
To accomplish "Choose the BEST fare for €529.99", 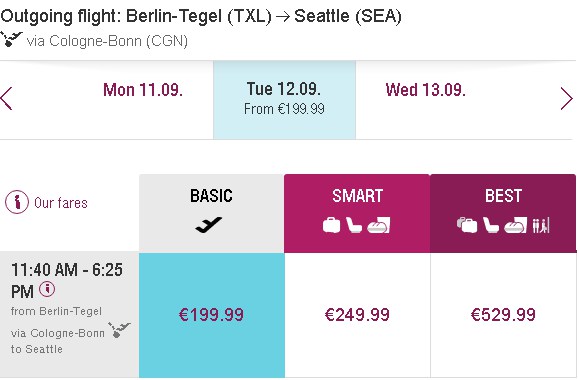I will (x=503, y=315).
